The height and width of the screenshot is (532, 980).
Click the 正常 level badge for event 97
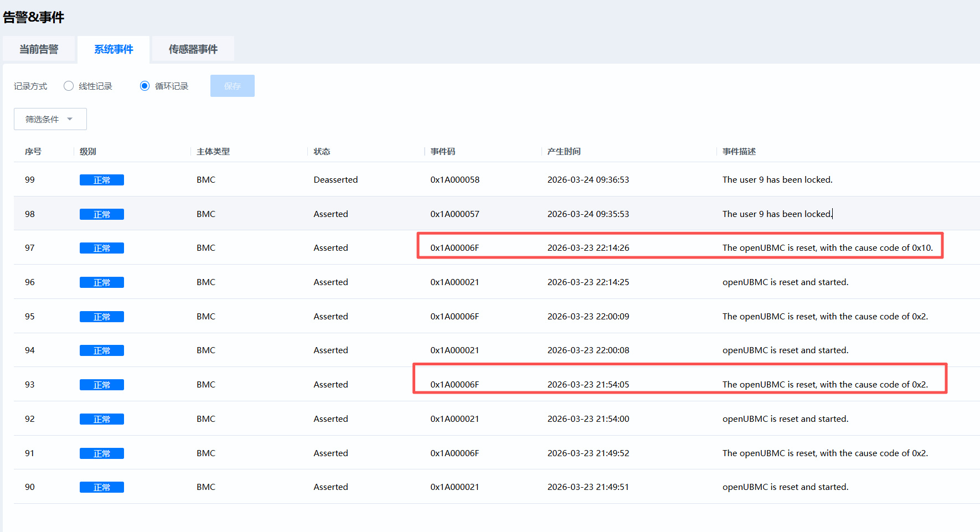point(101,248)
